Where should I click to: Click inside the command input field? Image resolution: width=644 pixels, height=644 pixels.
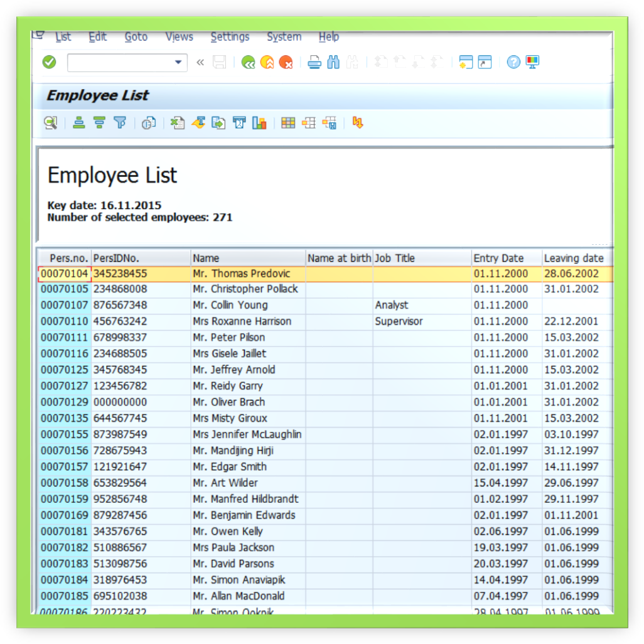tap(119, 62)
